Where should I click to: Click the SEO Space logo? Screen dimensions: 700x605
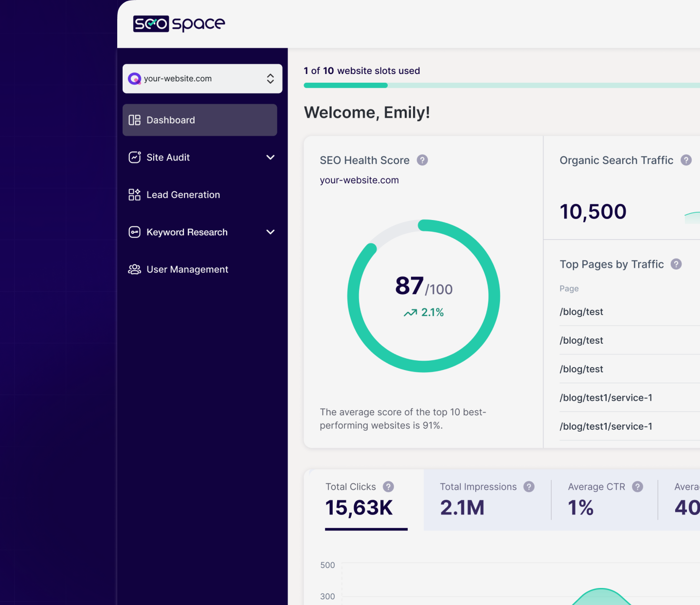click(179, 23)
